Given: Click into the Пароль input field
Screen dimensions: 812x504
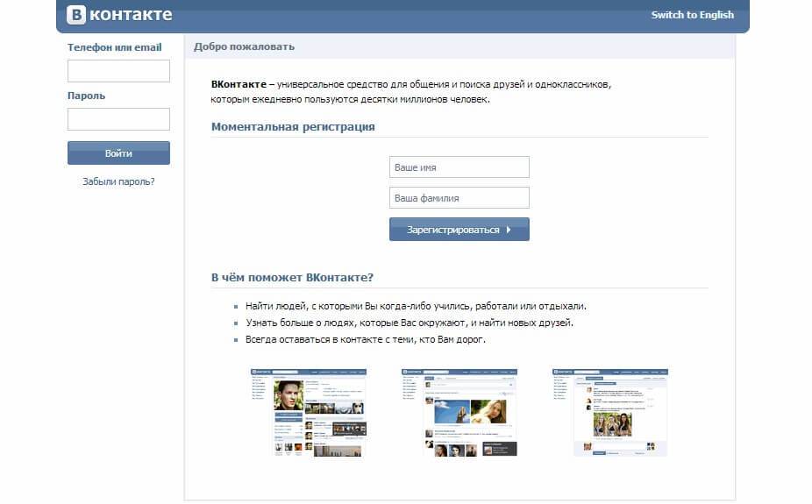Looking at the screenshot, I should point(118,119).
